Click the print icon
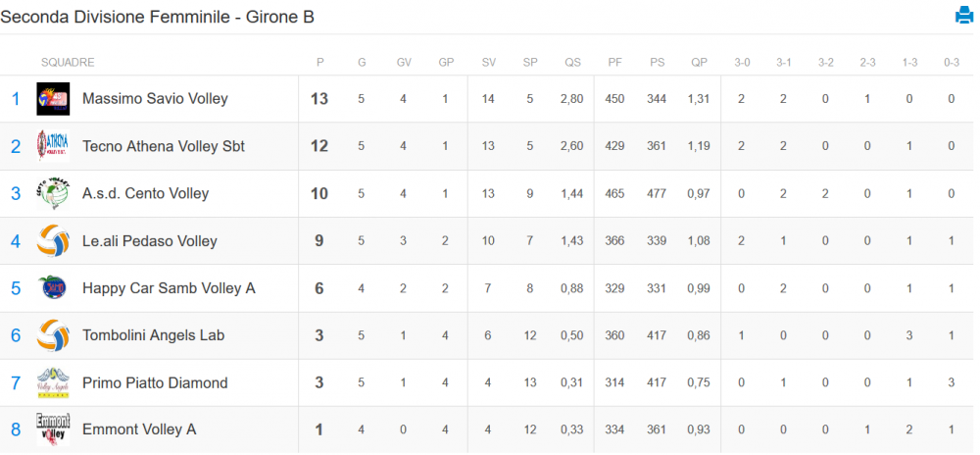 [964, 15]
